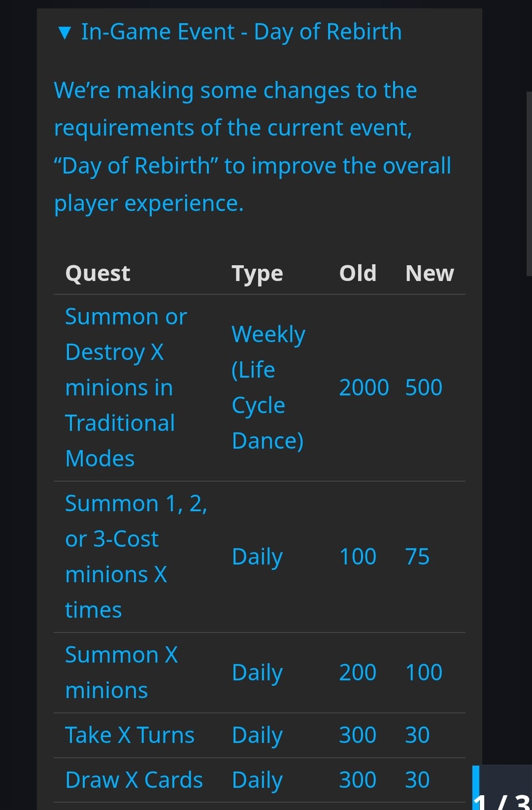Click the scrollbar on the right edge
Viewport: 532px width, 810px height.
point(529,183)
